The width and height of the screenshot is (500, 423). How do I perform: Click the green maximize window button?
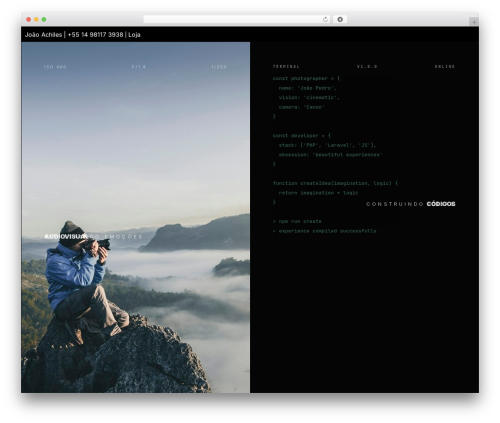tap(44, 20)
